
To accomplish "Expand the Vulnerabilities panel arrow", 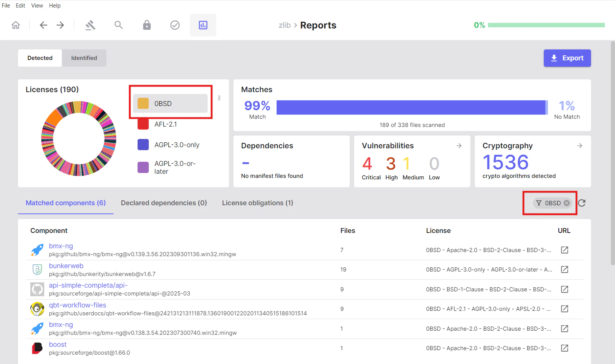I will tap(459, 146).
